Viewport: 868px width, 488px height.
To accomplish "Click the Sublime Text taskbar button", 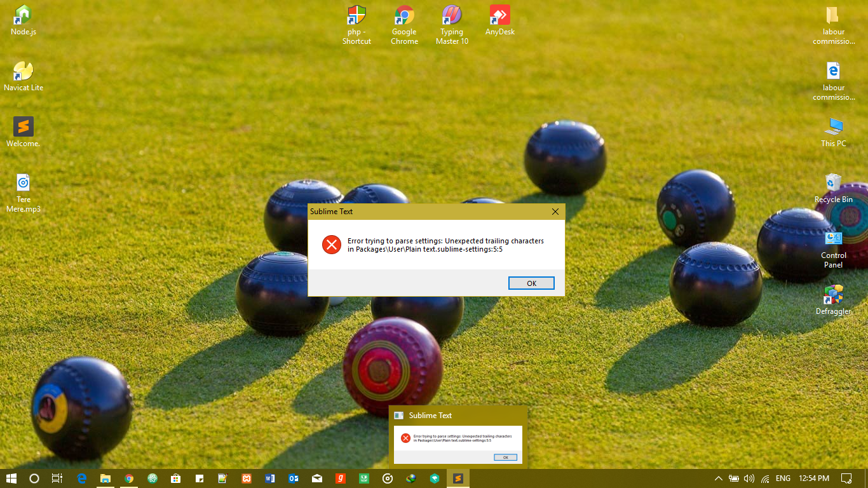I will (x=458, y=478).
